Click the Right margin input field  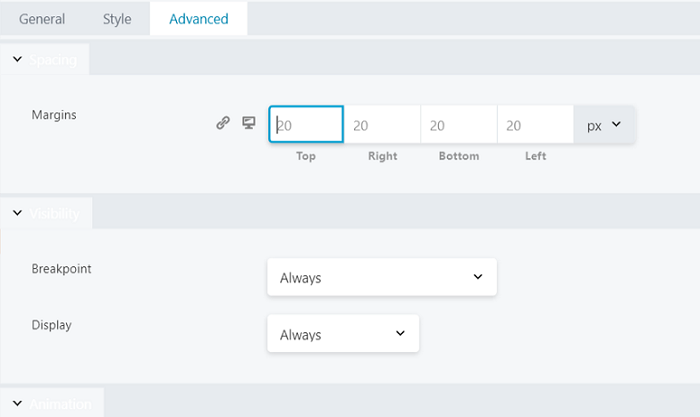tap(382, 125)
